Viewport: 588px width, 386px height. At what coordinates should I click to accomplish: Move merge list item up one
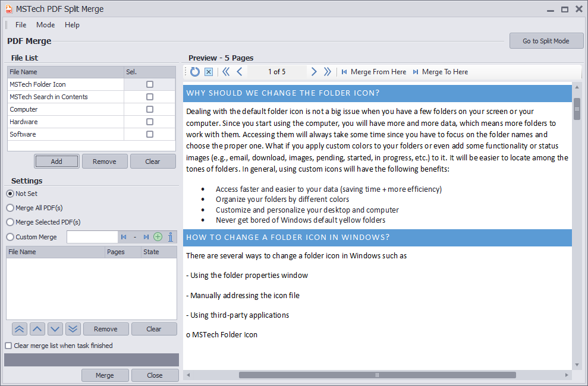click(x=37, y=329)
